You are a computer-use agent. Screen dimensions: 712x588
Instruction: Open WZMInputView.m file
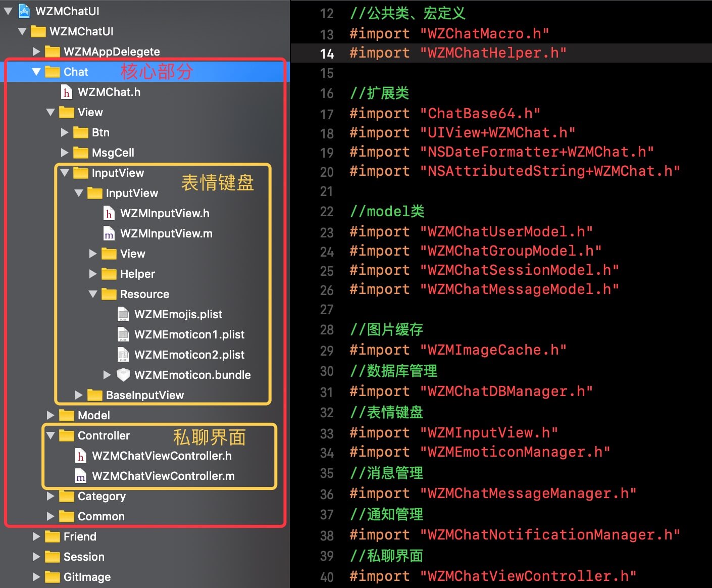click(x=145, y=233)
